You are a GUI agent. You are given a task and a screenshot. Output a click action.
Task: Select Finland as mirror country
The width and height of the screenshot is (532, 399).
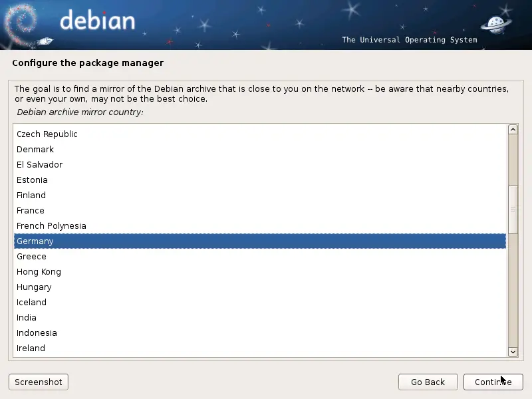point(31,196)
